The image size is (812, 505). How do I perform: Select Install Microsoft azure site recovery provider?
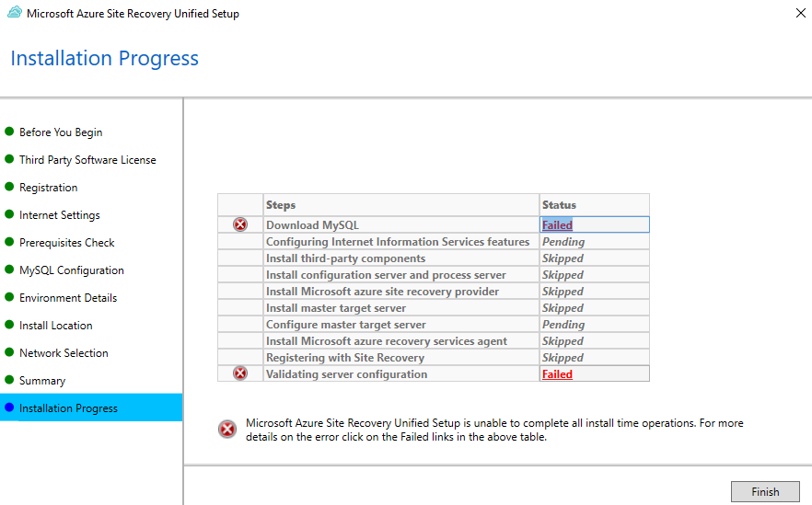[x=401, y=292]
